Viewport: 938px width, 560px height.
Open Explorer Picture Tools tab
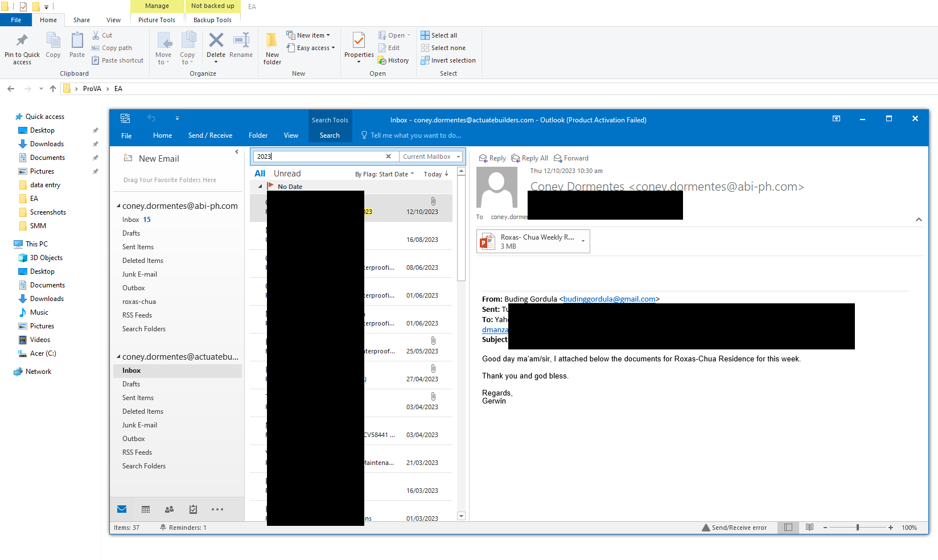(x=157, y=20)
